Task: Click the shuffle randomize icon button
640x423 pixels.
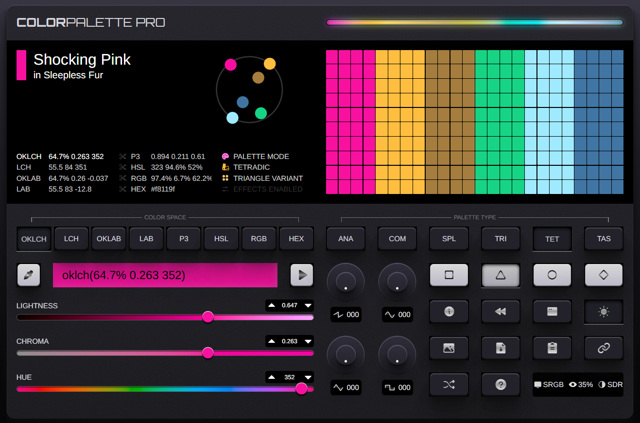Action: pyautogui.click(x=449, y=384)
